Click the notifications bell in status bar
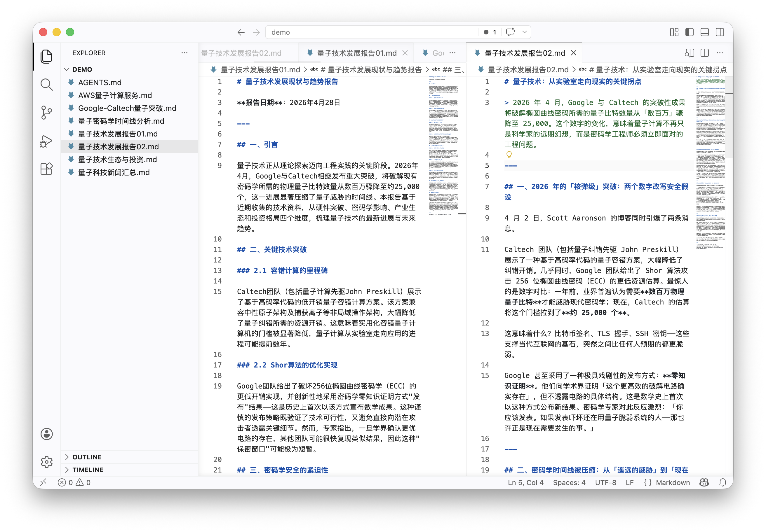 [x=723, y=483]
